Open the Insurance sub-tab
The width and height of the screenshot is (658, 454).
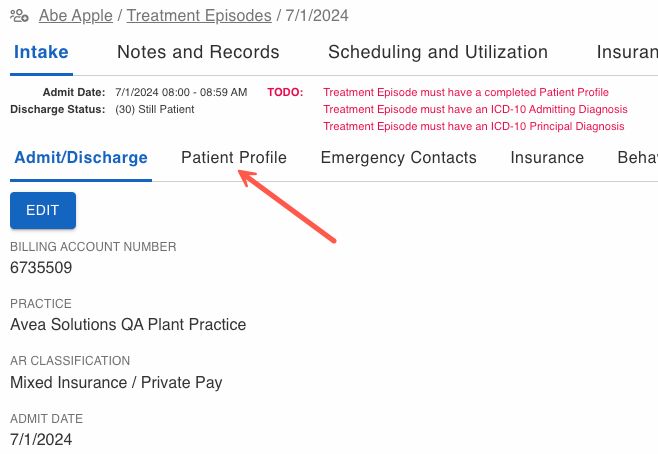pyautogui.click(x=547, y=158)
